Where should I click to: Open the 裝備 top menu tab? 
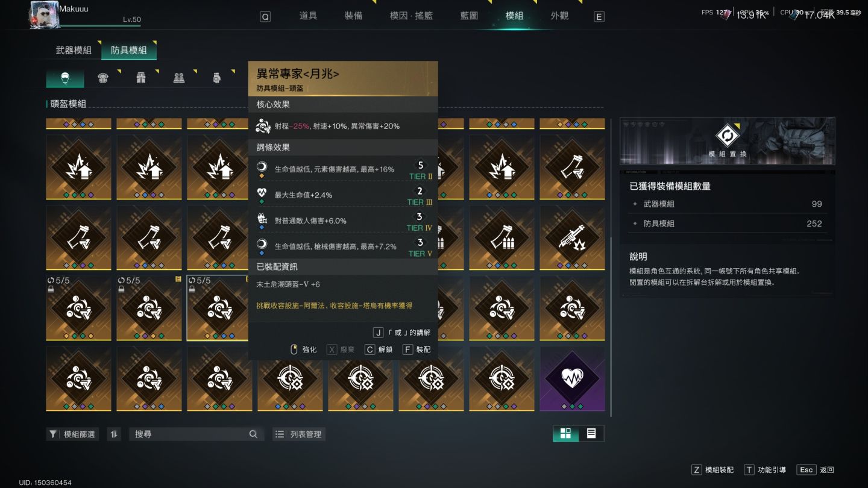tap(353, 16)
